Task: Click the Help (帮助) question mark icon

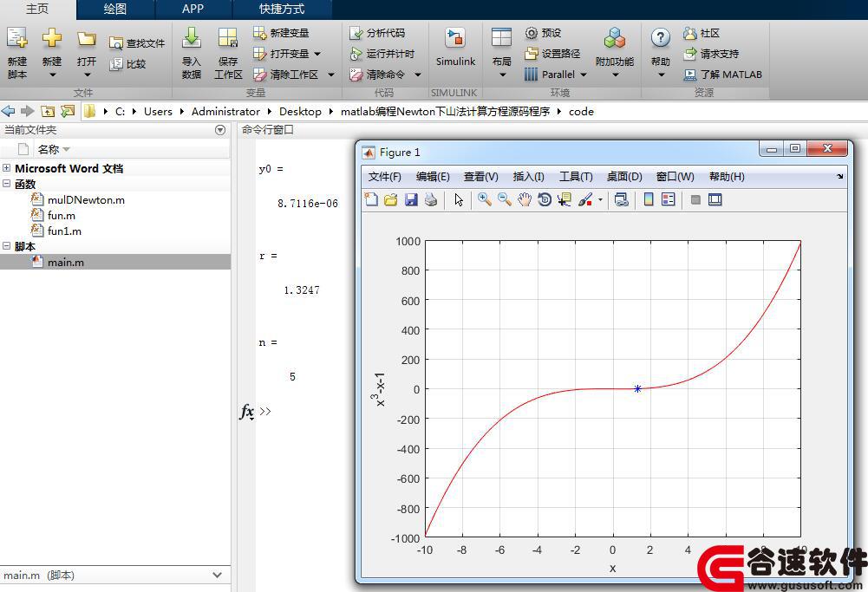Action: click(x=661, y=37)
